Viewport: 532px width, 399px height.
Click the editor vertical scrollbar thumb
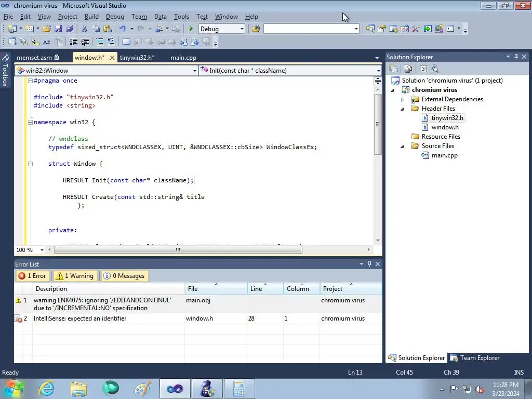click(378, 125)
